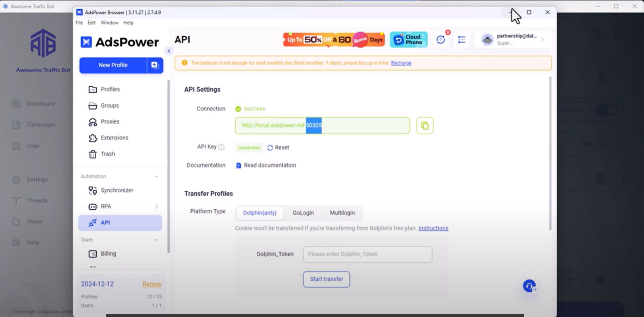Switch to the GoLogin platform tab

[303, 213]
